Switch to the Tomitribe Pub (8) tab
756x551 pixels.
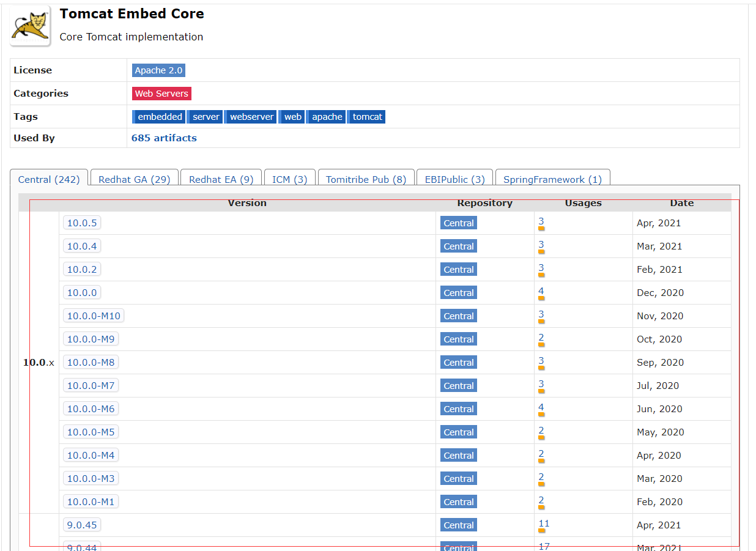pyautogui.click(x=366, y=179)
